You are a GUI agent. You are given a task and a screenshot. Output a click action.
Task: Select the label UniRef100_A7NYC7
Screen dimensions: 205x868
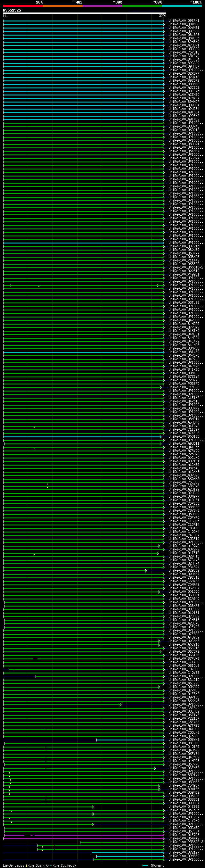[184, 98]
